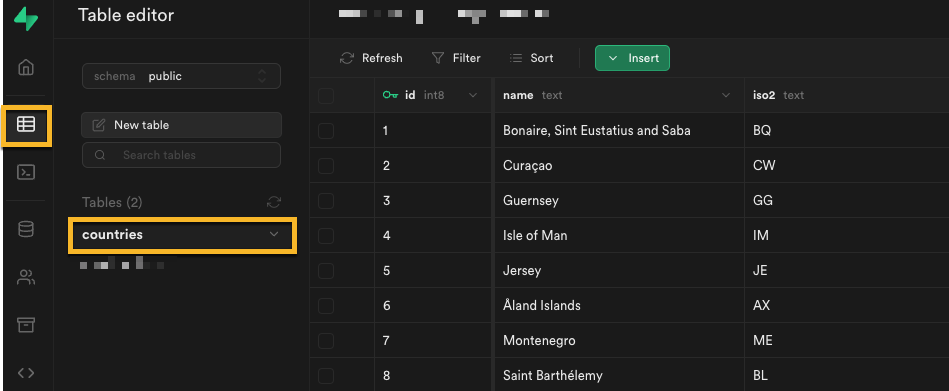Expand the countries table chevron menu

274,234
